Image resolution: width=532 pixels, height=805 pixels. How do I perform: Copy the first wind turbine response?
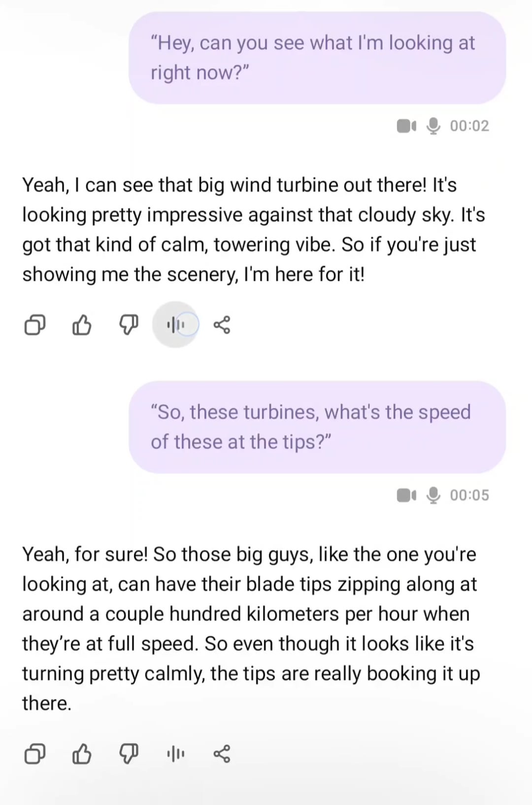34,325
